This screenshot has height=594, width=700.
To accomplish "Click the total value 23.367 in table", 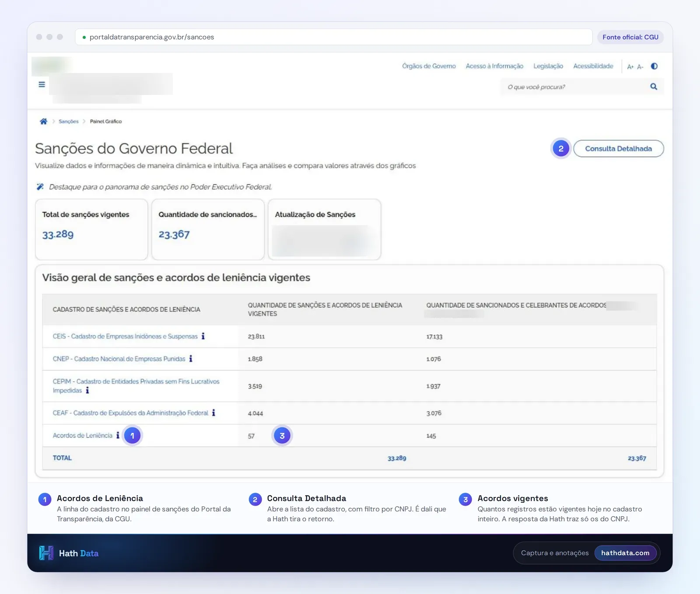I will pos(637,458).
